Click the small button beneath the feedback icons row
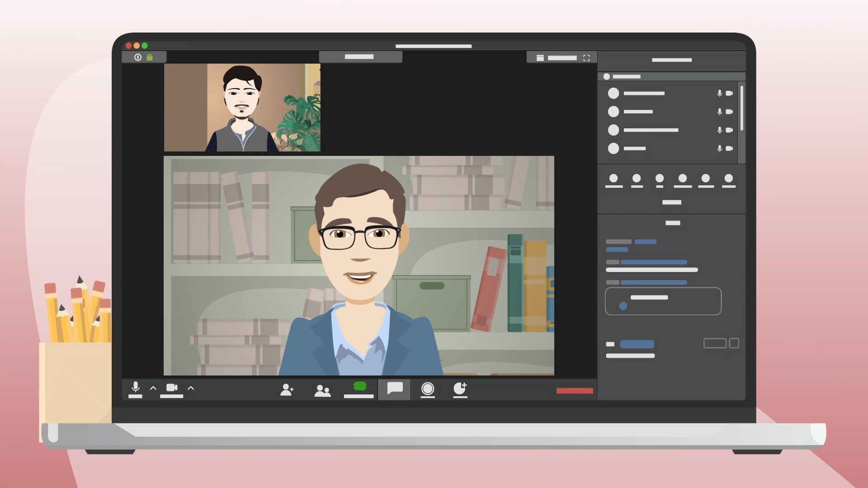The height and width of the screenshot is (488, 868). tap(672, 202)
